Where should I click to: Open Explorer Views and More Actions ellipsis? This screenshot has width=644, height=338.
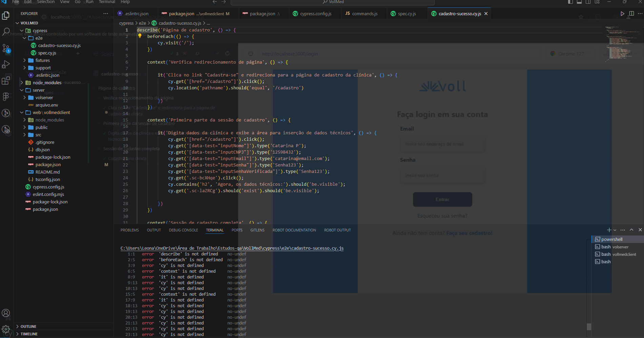106,14
